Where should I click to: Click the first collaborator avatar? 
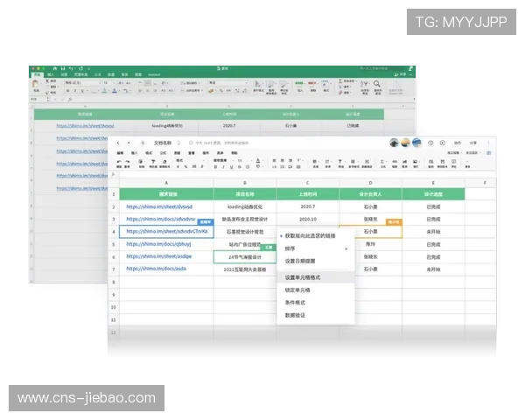pyautogui.click(x=395, y=143)
